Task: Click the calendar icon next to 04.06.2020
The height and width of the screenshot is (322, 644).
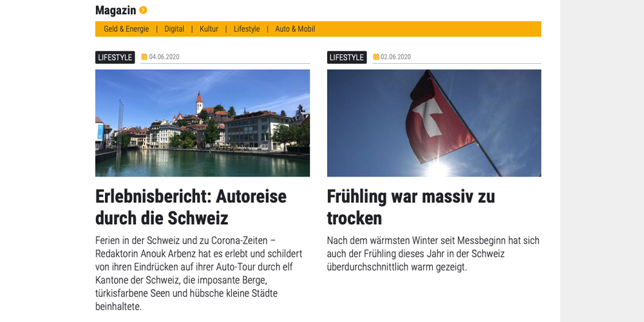Action: coord(144,57)
